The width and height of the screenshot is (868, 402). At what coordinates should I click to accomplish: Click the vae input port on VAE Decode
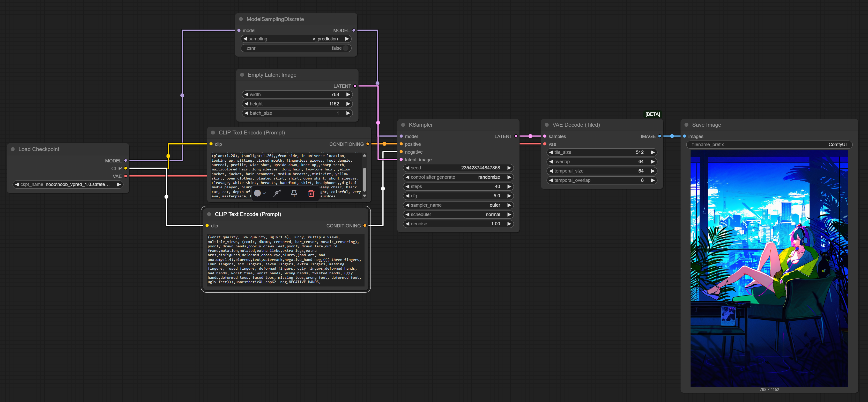pos(545,144)
